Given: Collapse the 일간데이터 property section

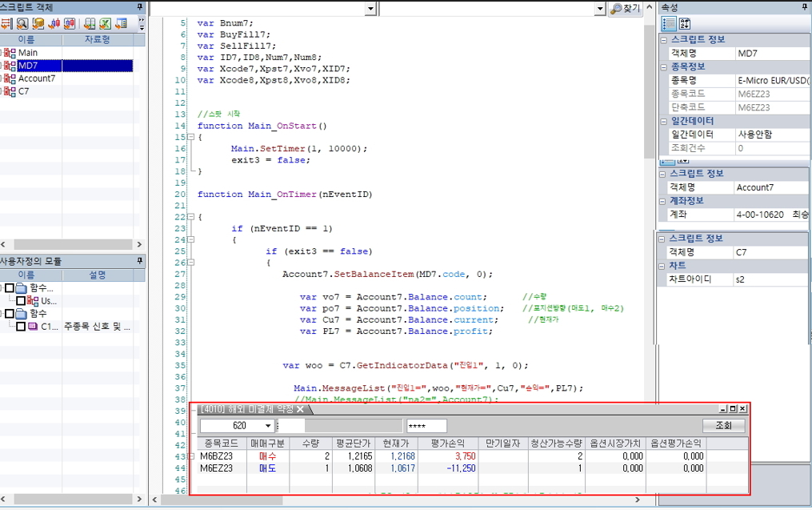Looking at the screenshot, I should click(x=664, y=122).
